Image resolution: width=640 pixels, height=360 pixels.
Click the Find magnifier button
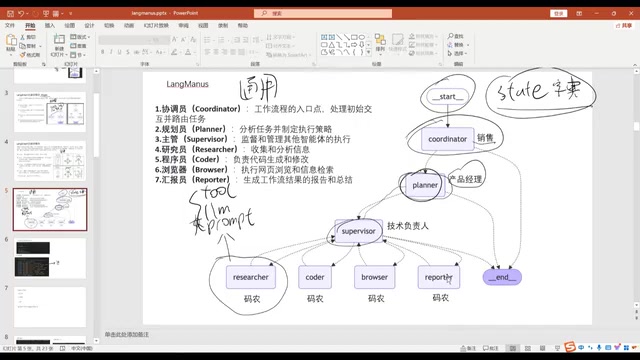[456, 36]
